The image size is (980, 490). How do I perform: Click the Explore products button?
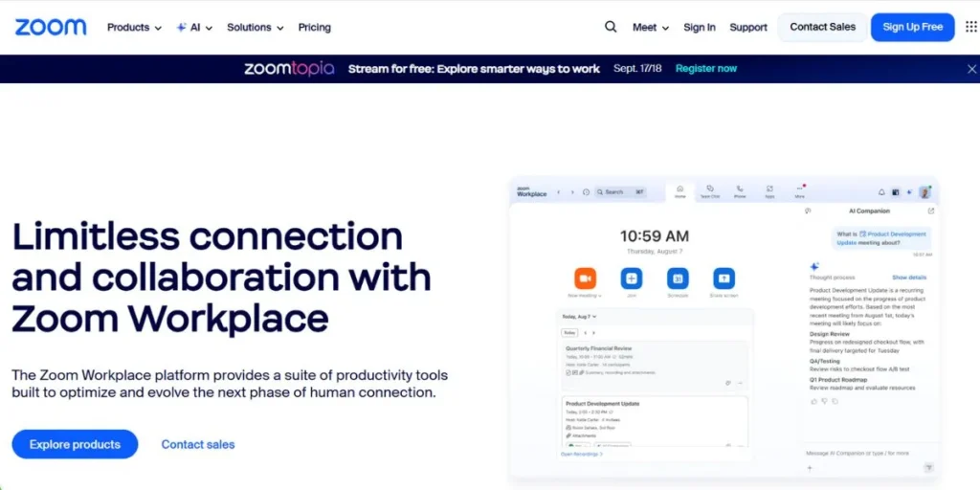click(75, 444)
